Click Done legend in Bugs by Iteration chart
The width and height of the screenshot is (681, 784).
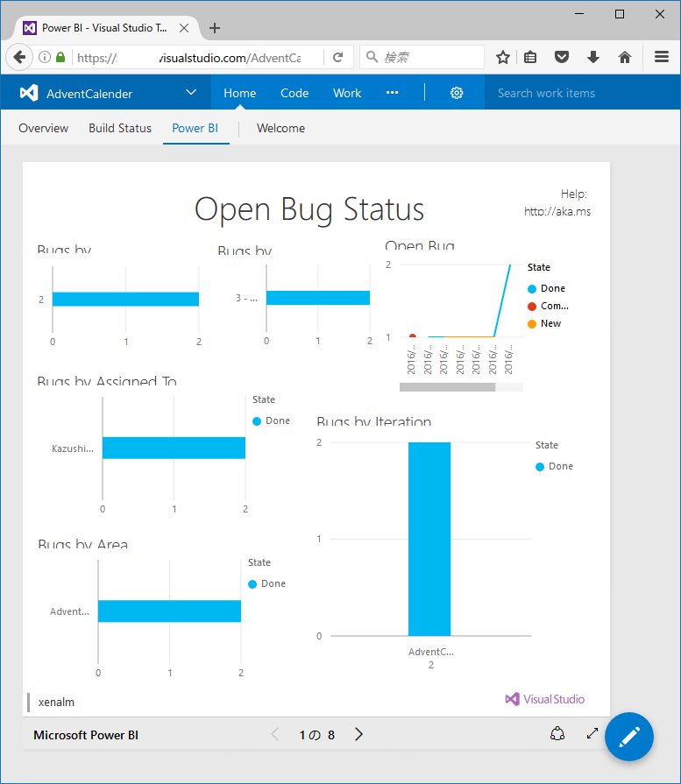(x=554, y=467)
